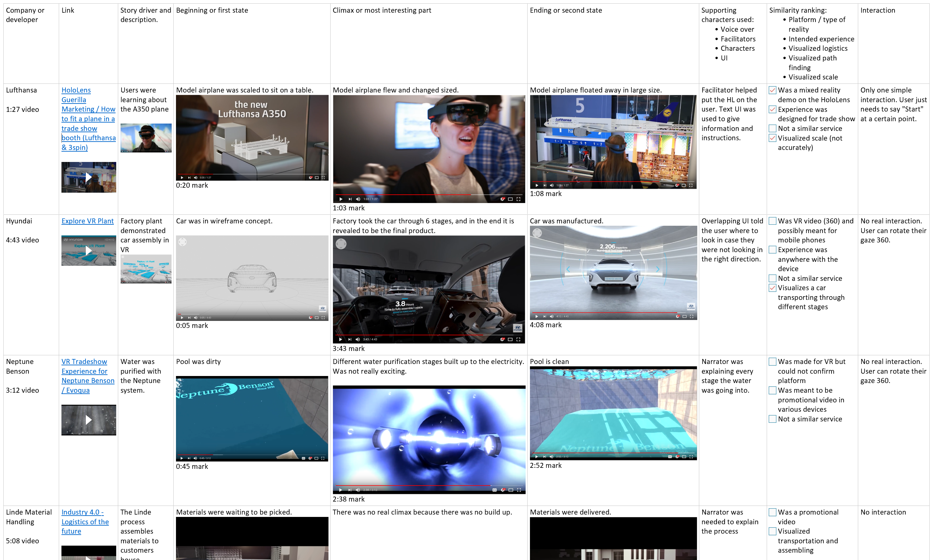Click the captions icon on the clean pool video
Viewport: 932px width, 560px height.
coord(670,456)
